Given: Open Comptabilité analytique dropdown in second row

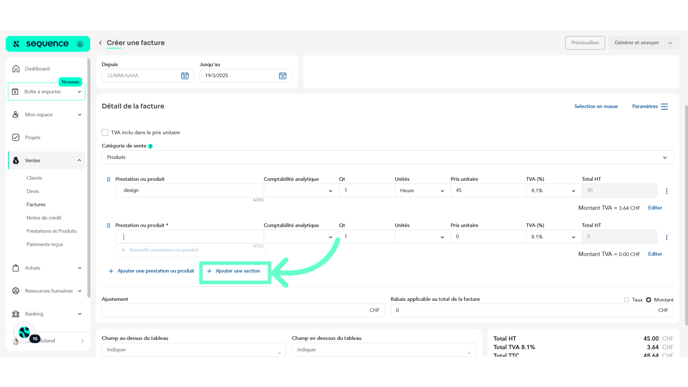Looking at the screenshot, I should pyautogui.click(x=301, y=237).
